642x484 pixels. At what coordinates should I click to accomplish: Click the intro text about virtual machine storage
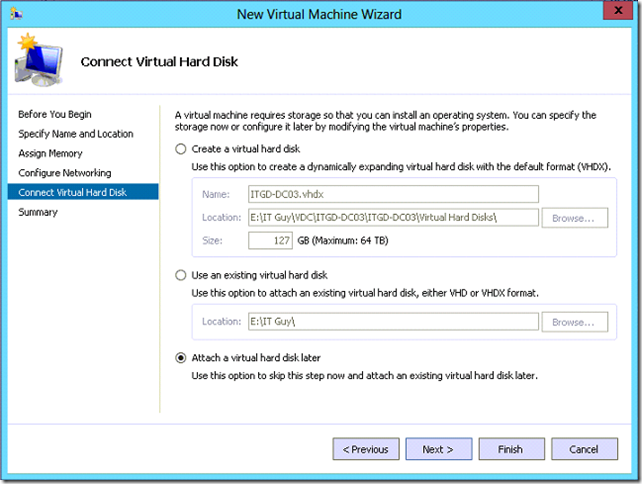tap(385, 121)
